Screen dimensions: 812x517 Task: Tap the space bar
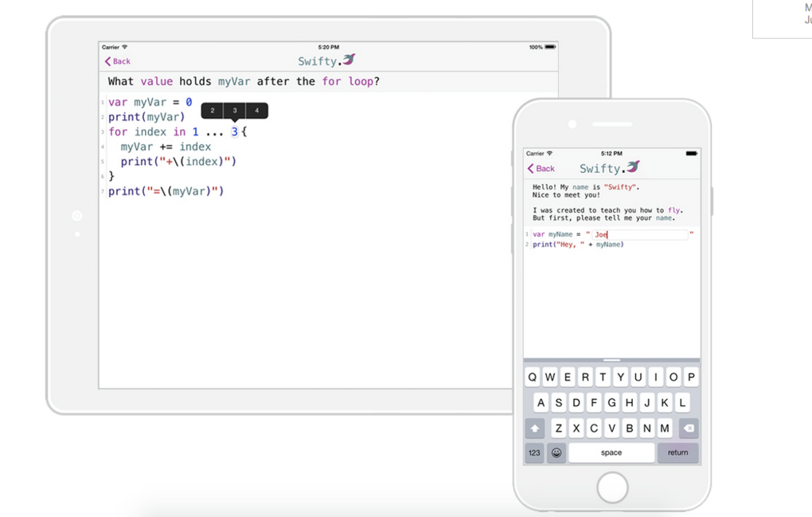[611, 452]
